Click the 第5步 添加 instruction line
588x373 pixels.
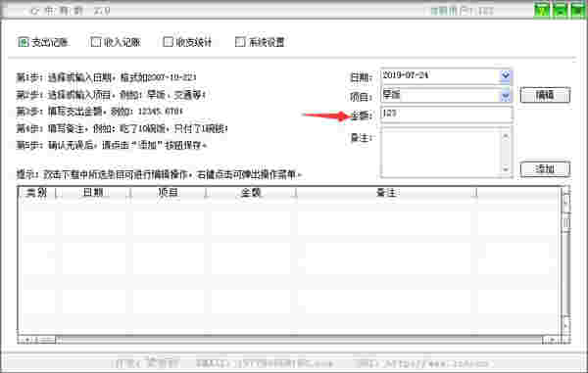pos(112,145)
